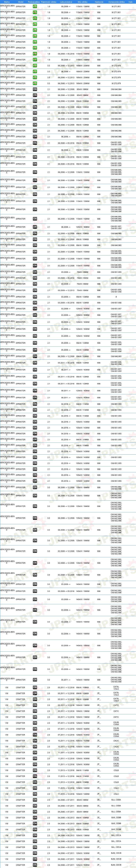
Task: Click ON icon in row with '#' engine code
Action: pos(35,297)
